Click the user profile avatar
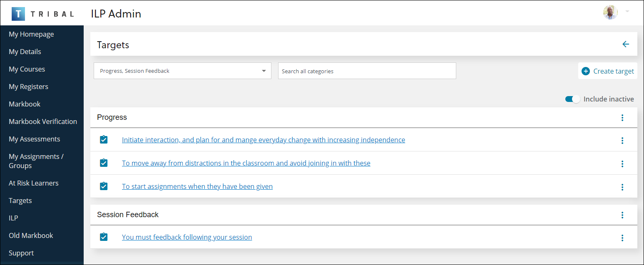644x265 pixels. (x=610, y=12)
